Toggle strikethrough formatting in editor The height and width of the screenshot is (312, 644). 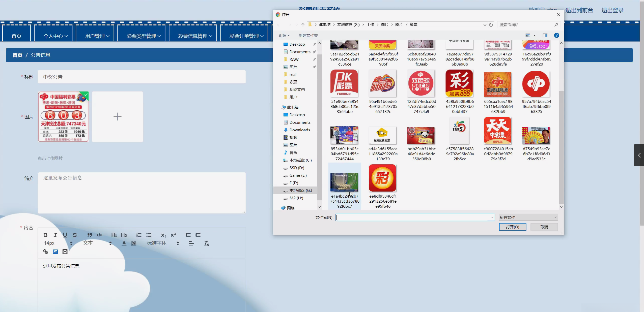75,235
